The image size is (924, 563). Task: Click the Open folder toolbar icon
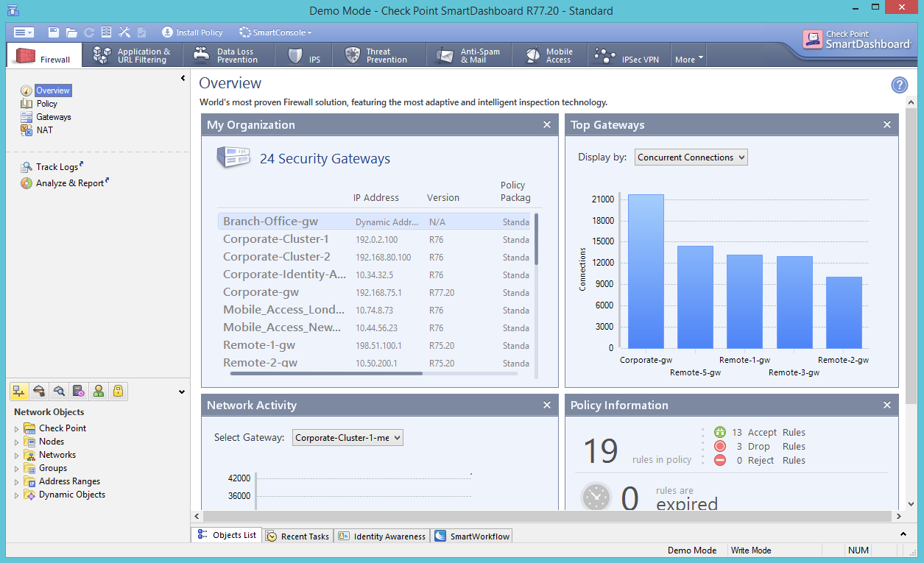coord(71,32)
